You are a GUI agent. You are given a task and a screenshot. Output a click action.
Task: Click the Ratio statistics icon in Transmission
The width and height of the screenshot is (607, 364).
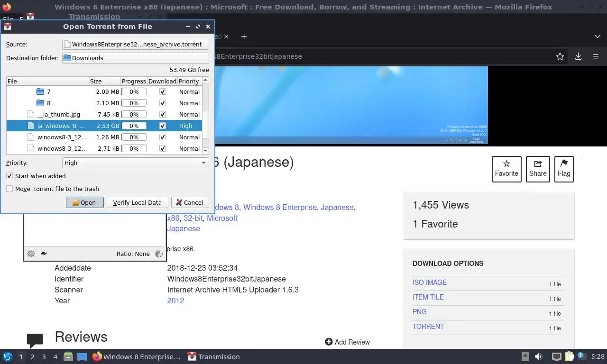click(159, 254)
